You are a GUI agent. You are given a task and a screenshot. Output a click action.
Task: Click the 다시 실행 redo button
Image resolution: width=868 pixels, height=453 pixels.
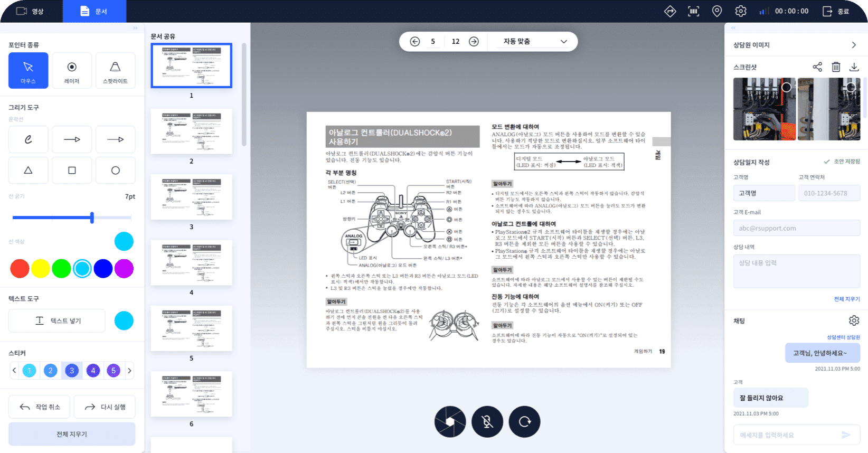coord(105,407)
